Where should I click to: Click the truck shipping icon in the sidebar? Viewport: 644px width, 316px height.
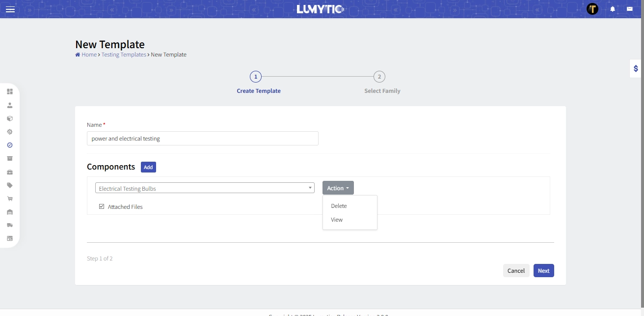(10, 225)
